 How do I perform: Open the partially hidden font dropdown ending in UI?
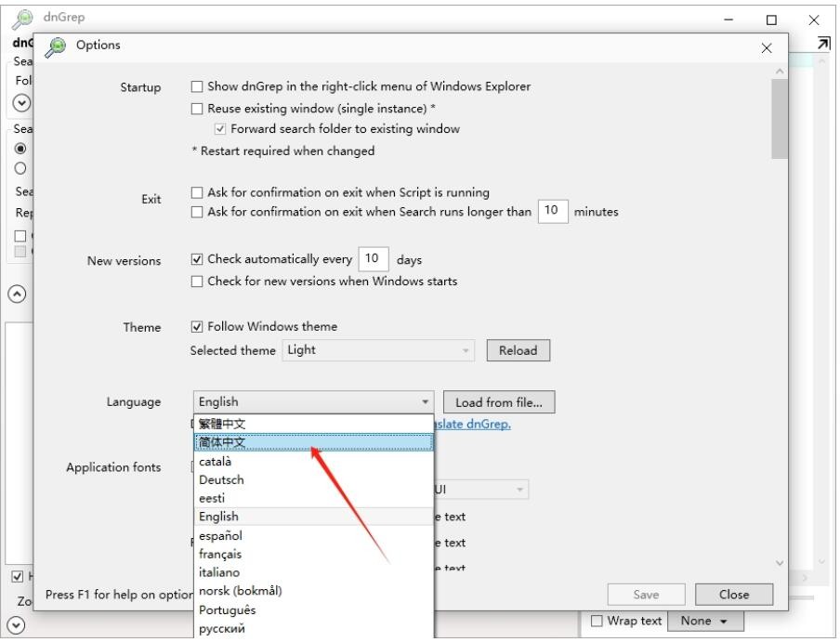coord(480,490)
